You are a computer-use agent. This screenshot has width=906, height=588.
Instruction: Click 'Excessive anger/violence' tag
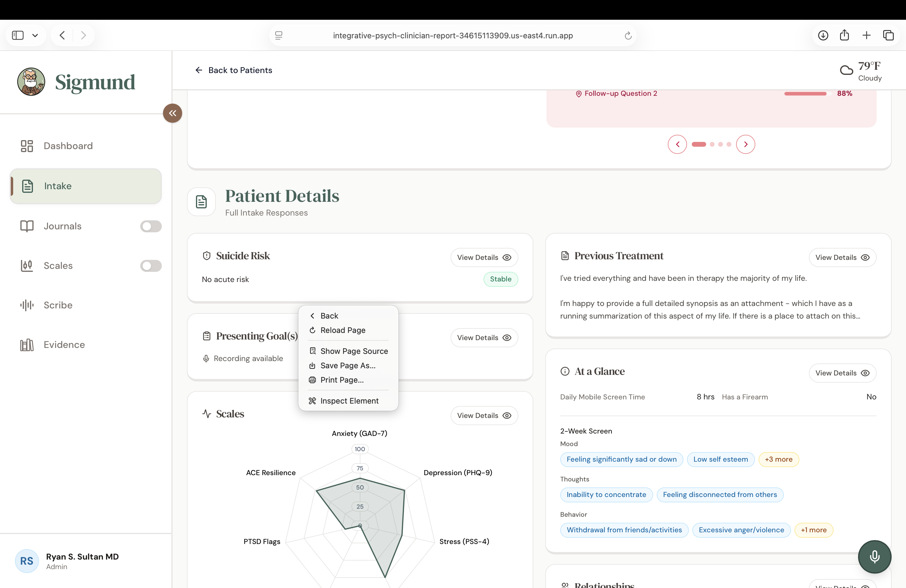pyautogui.click(x=741, y=530)
